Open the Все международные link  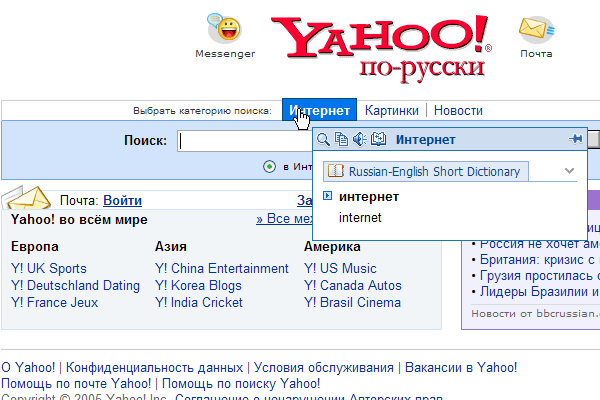click(285, 219)
